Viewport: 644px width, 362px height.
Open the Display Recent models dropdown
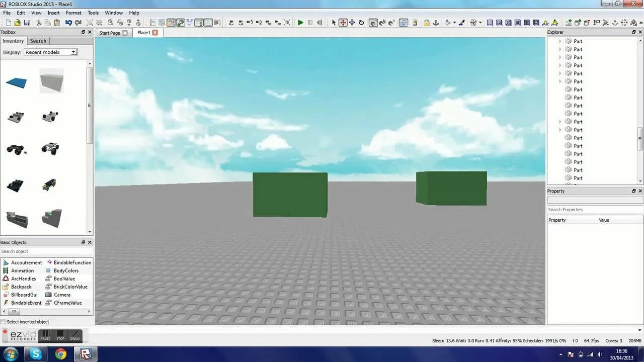click(50, 52)
